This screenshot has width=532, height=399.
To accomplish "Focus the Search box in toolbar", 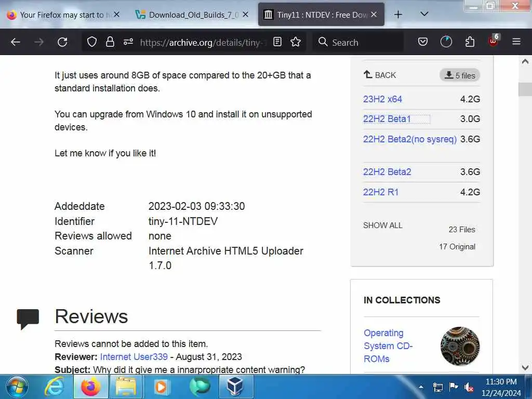I will pos(358,42).
